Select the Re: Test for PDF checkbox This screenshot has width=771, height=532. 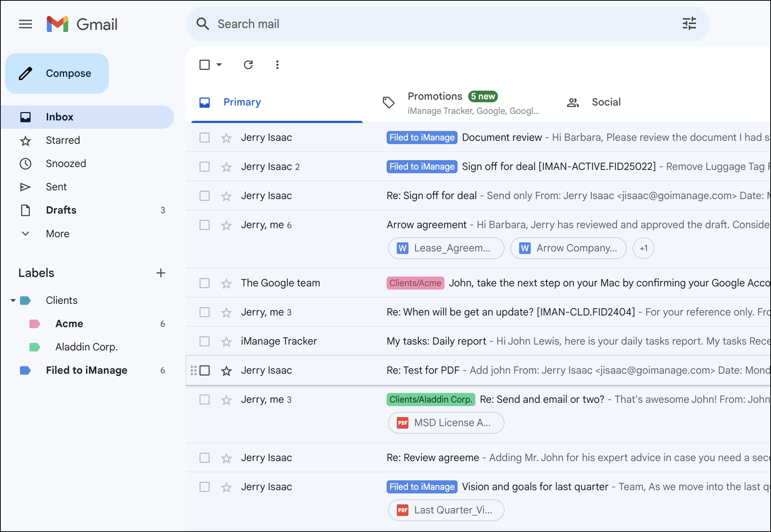(x=205, y=370)
